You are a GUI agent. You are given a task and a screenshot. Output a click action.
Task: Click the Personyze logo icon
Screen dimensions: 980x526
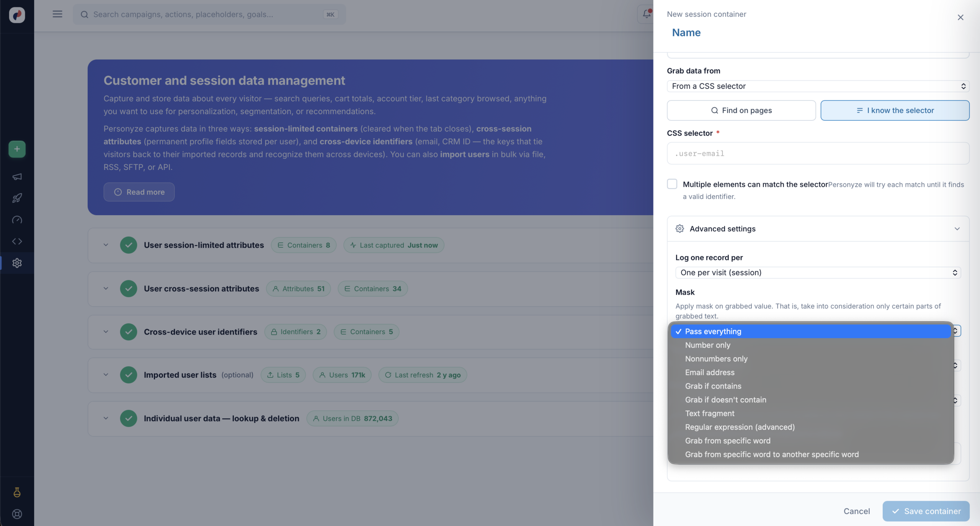17,15
